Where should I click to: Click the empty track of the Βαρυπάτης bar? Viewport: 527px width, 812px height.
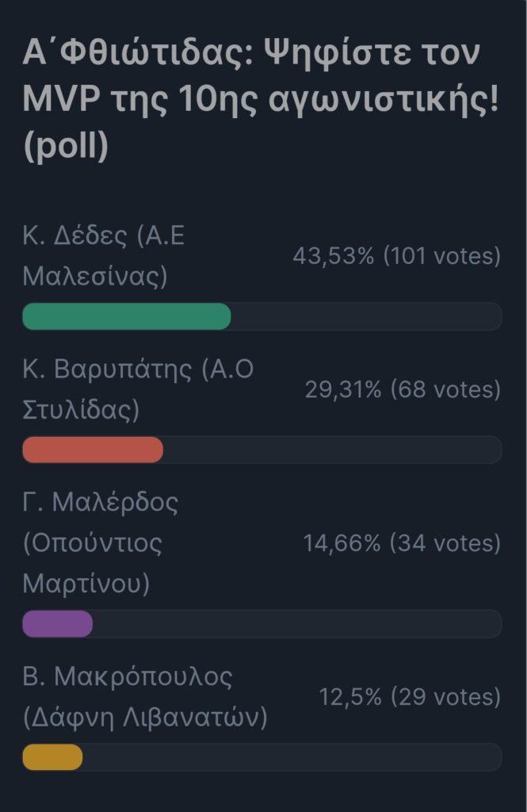(x=333, y=450)
